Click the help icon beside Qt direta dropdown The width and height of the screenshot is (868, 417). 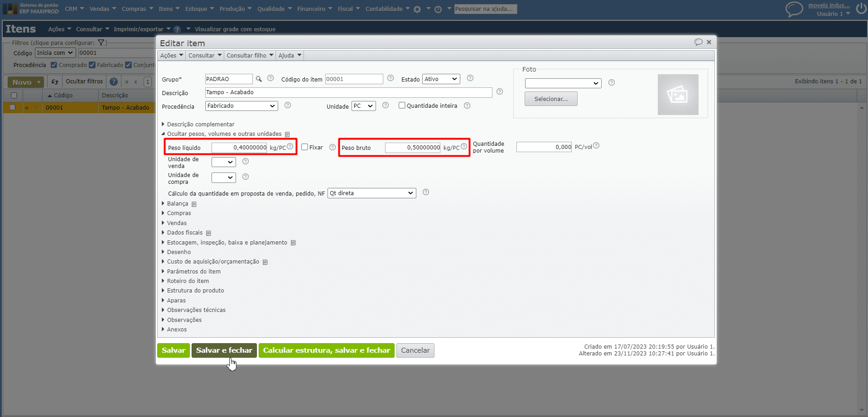pyautogui.click(x=426, y=192)
